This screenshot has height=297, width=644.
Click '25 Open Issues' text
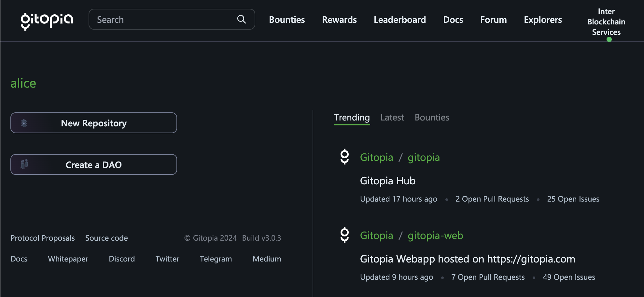pyautogui.click(x=573, y=199)
